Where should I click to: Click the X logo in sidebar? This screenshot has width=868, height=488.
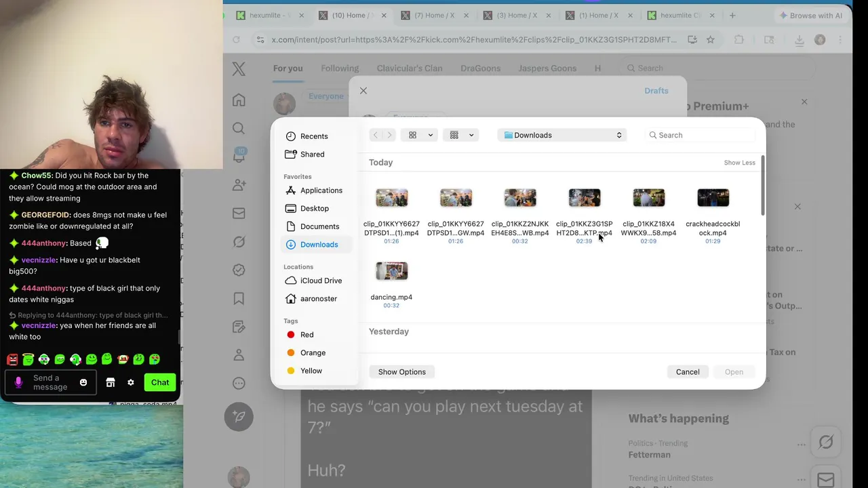[239, 68]
